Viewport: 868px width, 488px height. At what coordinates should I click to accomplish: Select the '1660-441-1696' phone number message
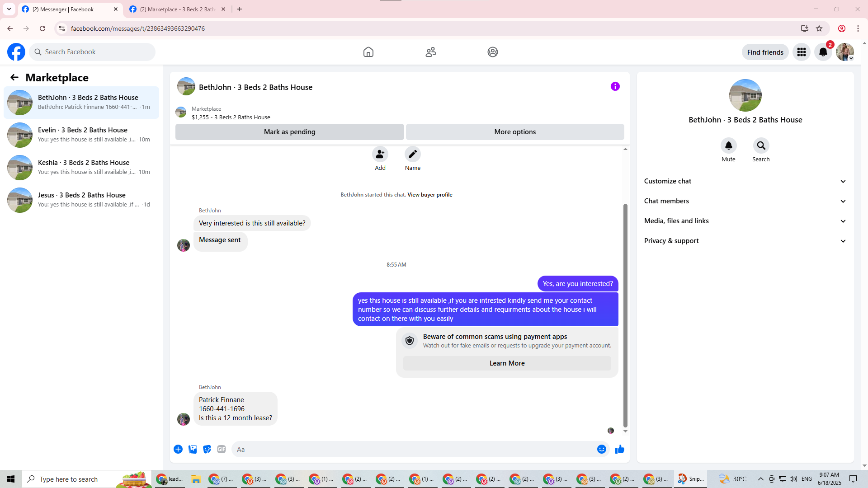(x=222, y=409)
